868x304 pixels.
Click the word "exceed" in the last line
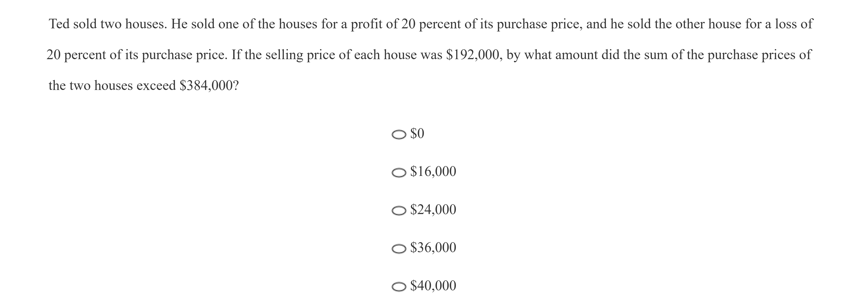pos(156,86)
